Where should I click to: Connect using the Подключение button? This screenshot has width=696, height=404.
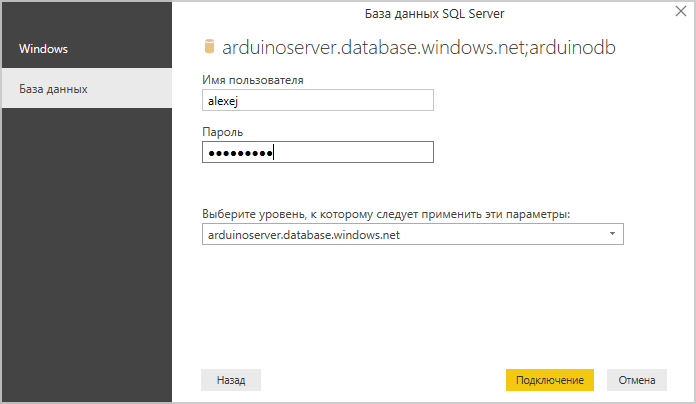tap(550, 380)
